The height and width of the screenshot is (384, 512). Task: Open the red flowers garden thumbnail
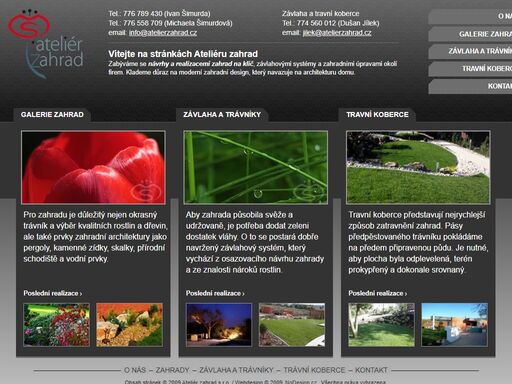(x=56, y=325)
